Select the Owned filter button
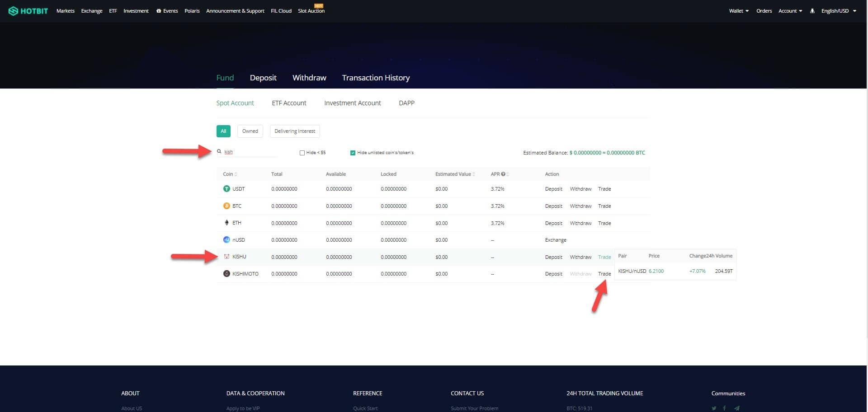Viewport: 868px width, 412px height. coord(250,131)
